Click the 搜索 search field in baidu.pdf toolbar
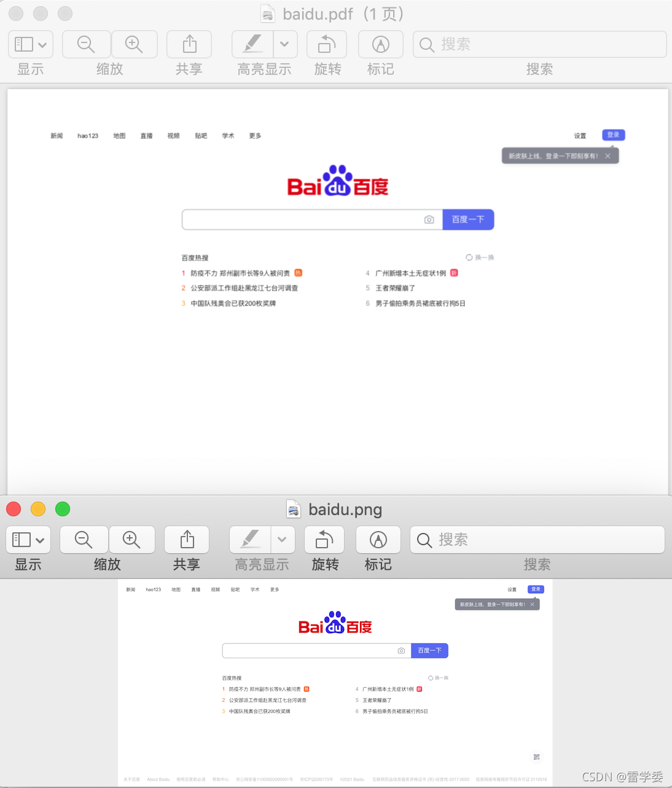Viewport: 672px width, 788px height. [539, 44]
